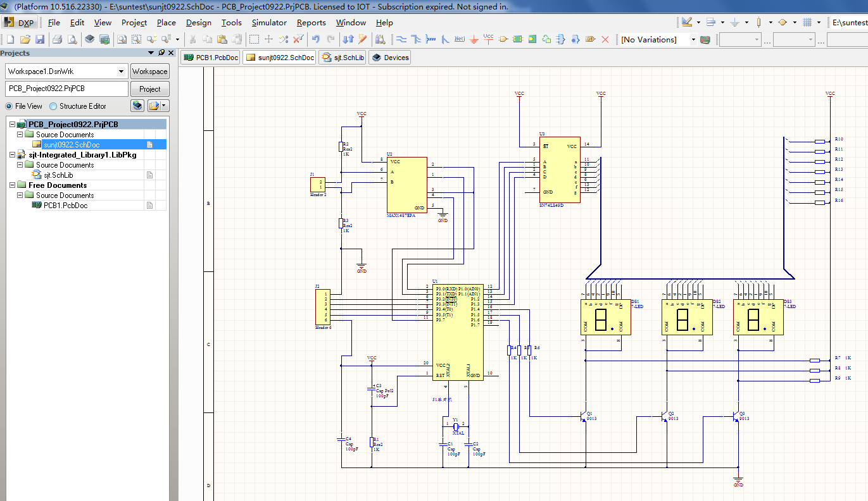Save the schematic with the floppy icon
This screenshot has width=868, height=501.
(39, 39)
